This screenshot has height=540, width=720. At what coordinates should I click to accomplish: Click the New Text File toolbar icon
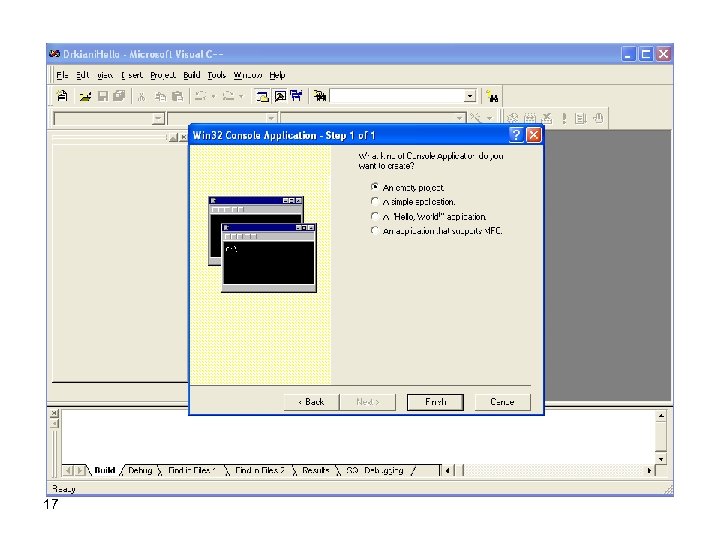point(62,96)
